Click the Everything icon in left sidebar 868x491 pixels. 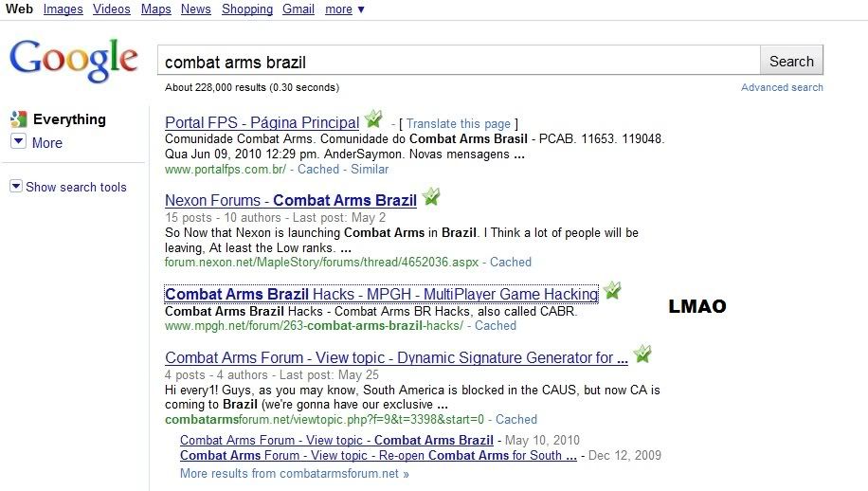[18, 119]
